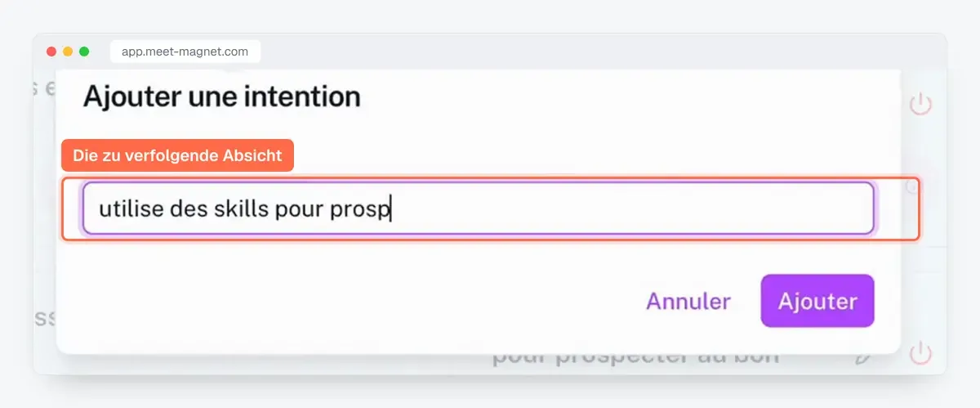Image resolution: width=980 pixels, height=408 pixels.
Task: Click the Ajouter button
Action: coord(817,301)
